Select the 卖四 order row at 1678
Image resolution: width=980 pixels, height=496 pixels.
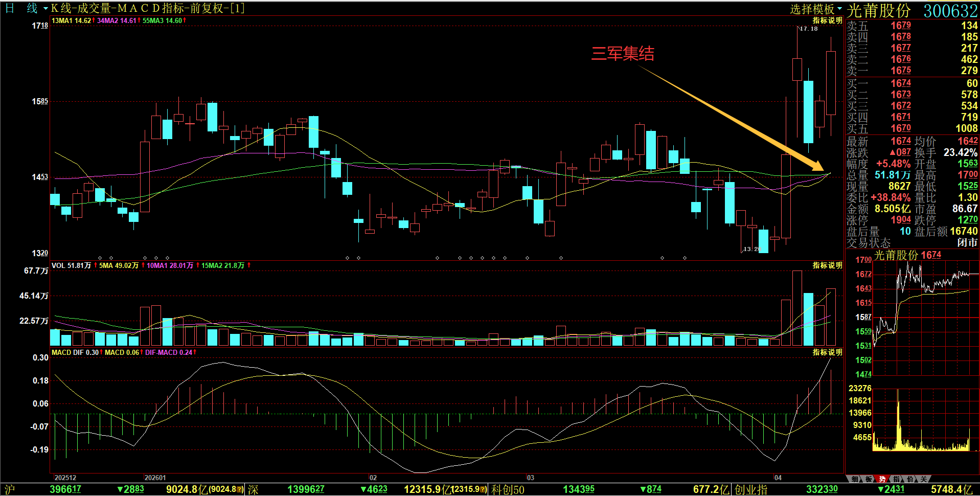tap(912, 37)
